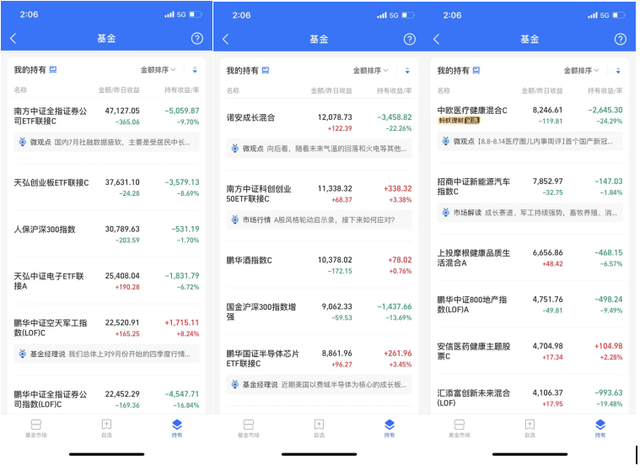Viewport: 640px width, 471px height.
Task: Open fund 鹏华中证空天军工指数(LOF)C
Action: tap(51, 328)
